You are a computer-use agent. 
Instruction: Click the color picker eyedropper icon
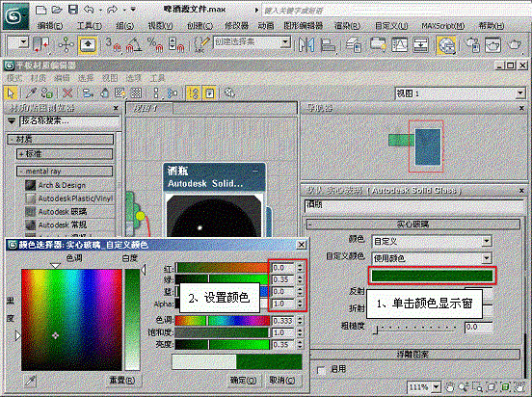pos(31,381)
